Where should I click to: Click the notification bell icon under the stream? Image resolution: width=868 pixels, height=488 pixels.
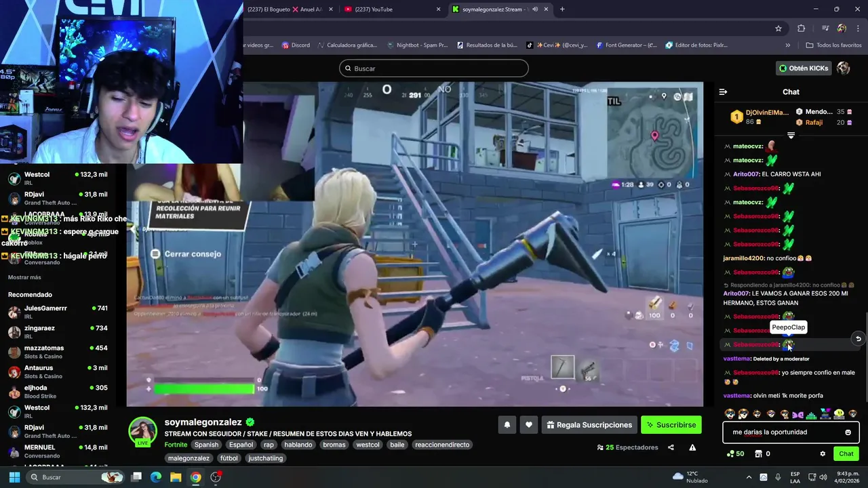[x=507, y=425]
